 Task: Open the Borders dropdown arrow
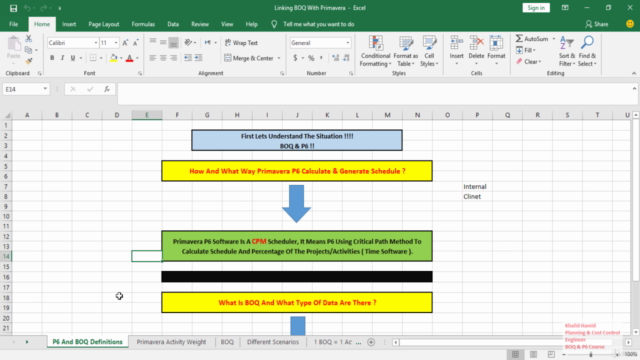pyautogui.click(x=101, y=58)
